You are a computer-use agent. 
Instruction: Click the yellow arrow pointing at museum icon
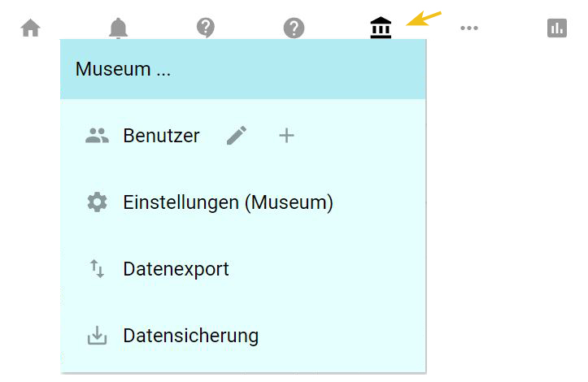[424, 19]
